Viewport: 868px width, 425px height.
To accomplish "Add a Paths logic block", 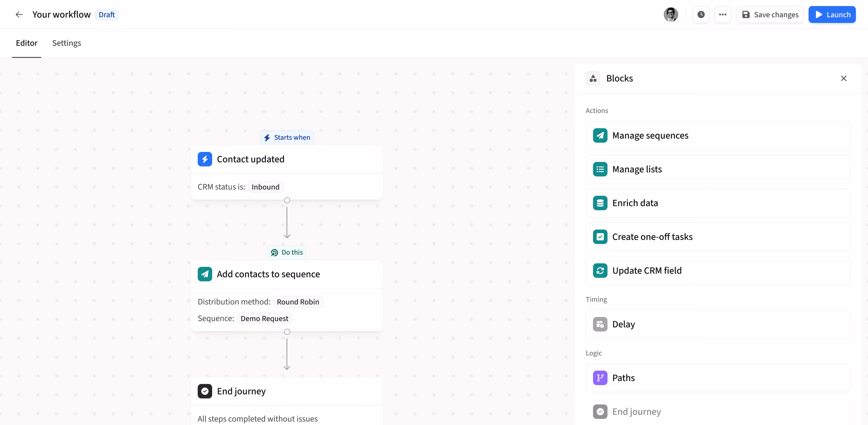I will tap(718, 378).
